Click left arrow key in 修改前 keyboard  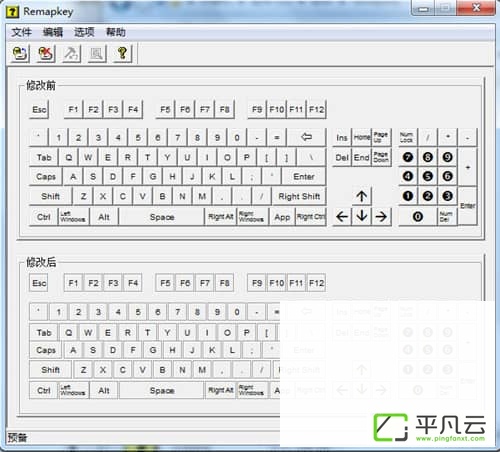pos(342,217)
